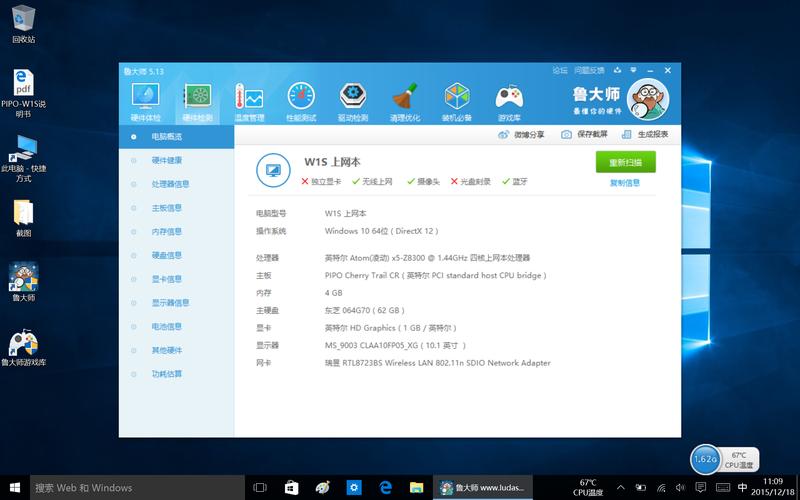800x500 pixels.
Task: Open the 截图 folder desktop icon
Action: point(23,218)
